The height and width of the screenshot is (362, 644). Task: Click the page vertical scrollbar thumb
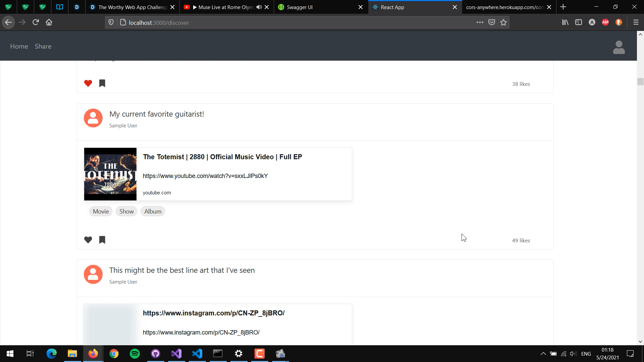pos(640,81)
